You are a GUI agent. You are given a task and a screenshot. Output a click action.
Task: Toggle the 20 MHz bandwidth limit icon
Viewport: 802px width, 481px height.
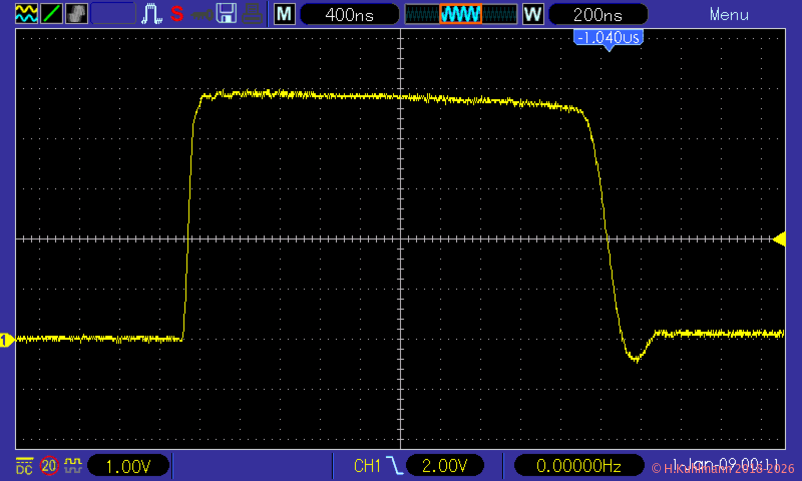point(48,465)
